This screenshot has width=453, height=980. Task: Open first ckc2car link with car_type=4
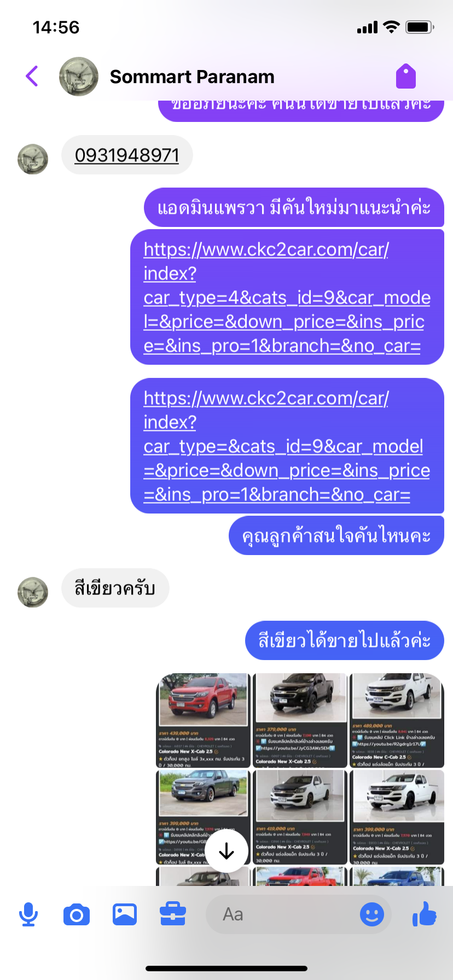pos(287,297)
